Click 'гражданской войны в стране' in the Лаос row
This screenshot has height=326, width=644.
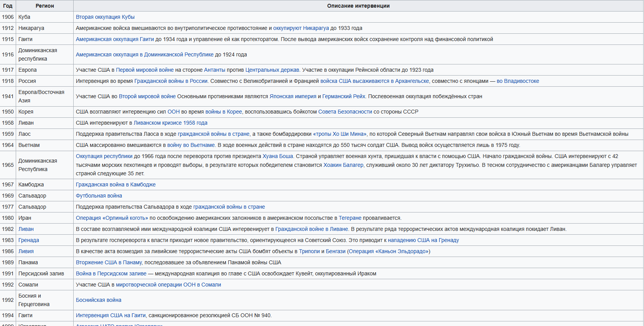pyautogui.click(x=214, y=134)
